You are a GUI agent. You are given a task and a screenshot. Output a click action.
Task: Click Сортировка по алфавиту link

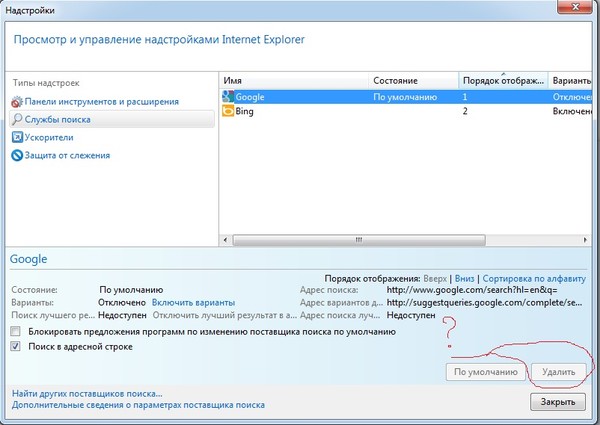click(x=534, y=278)
